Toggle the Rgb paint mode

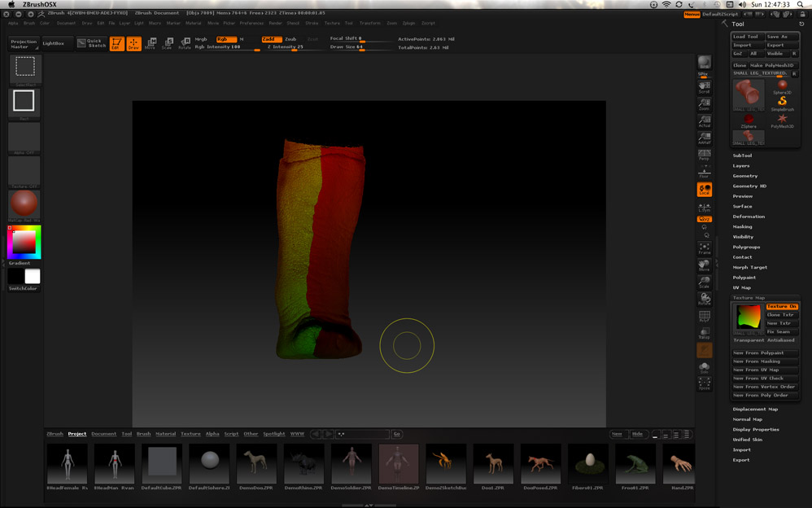click(226, 39)
